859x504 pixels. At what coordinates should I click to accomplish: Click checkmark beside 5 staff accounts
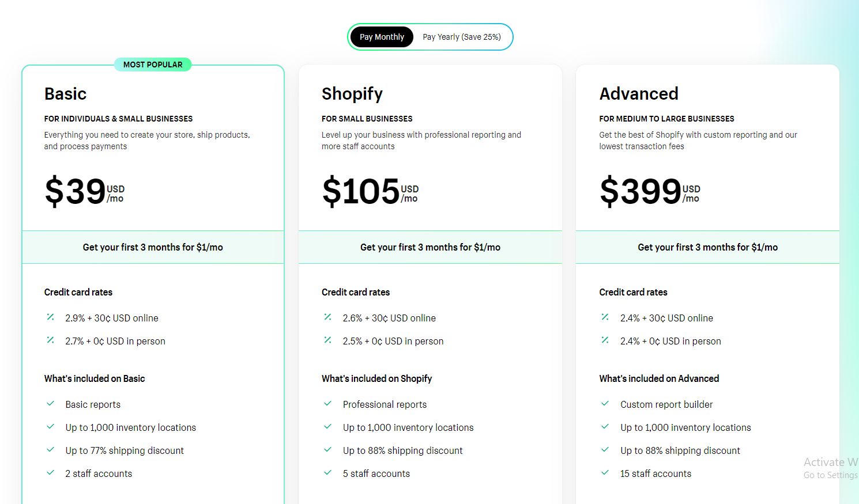tap(328, 472)
